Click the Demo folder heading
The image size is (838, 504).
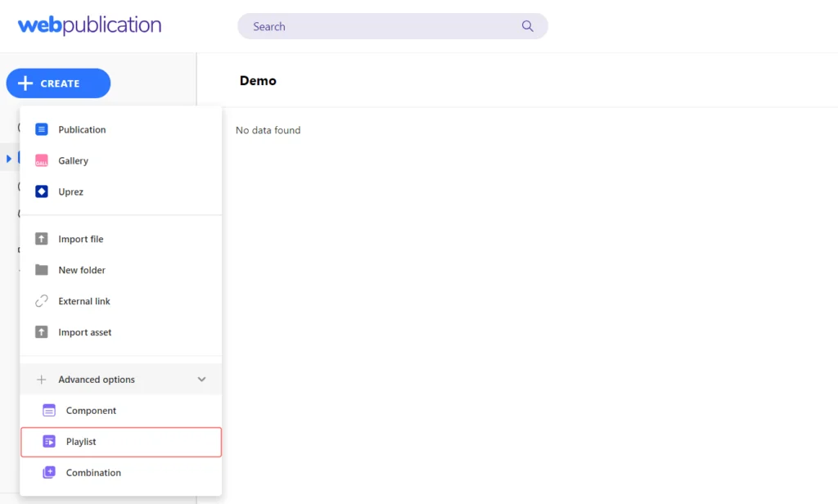click(258, 81)
